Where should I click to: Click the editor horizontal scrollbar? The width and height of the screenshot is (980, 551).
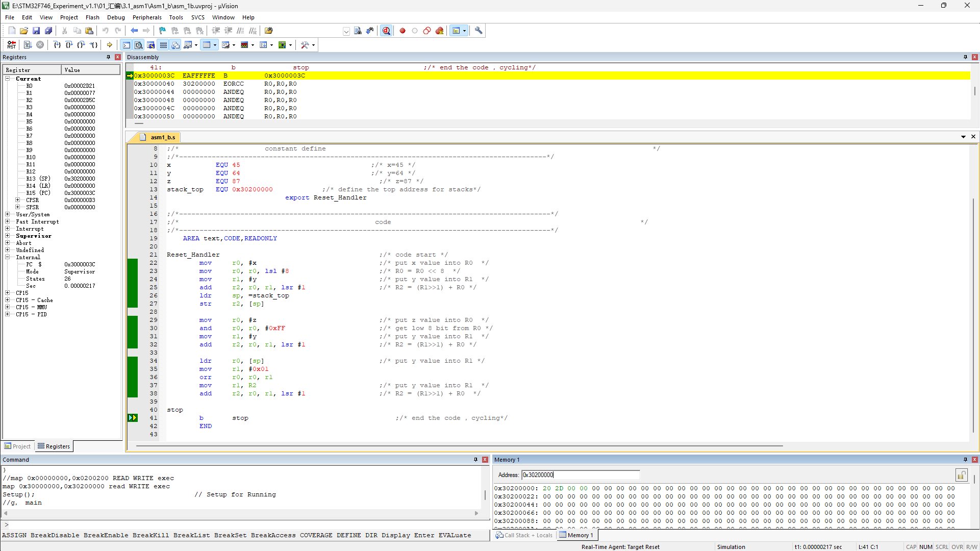click(x=459, y=446)
